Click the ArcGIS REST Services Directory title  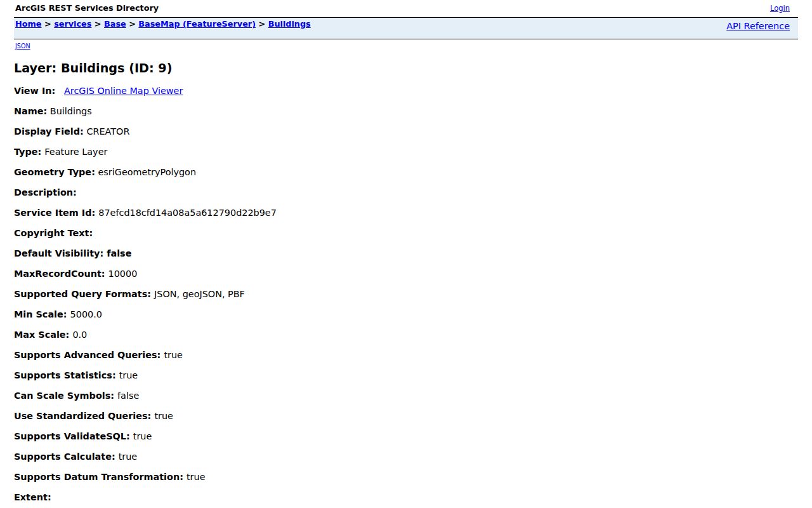tap(87, 8)
